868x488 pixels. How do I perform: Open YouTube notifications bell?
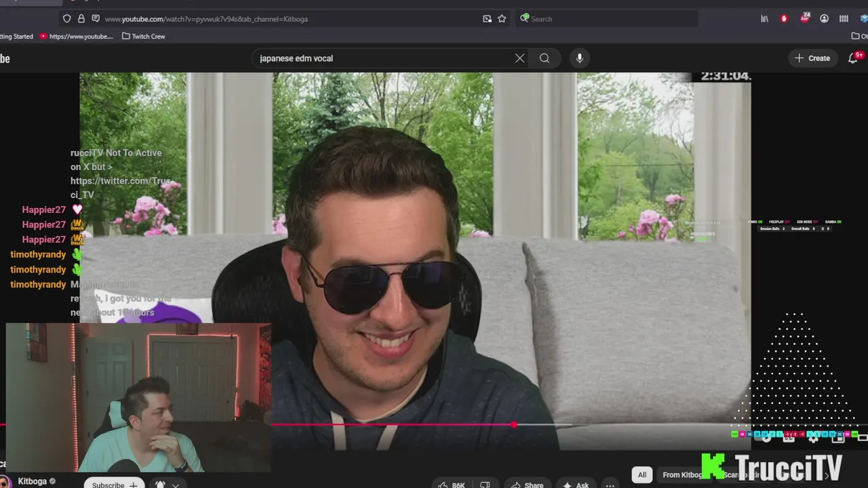(853, 58)
